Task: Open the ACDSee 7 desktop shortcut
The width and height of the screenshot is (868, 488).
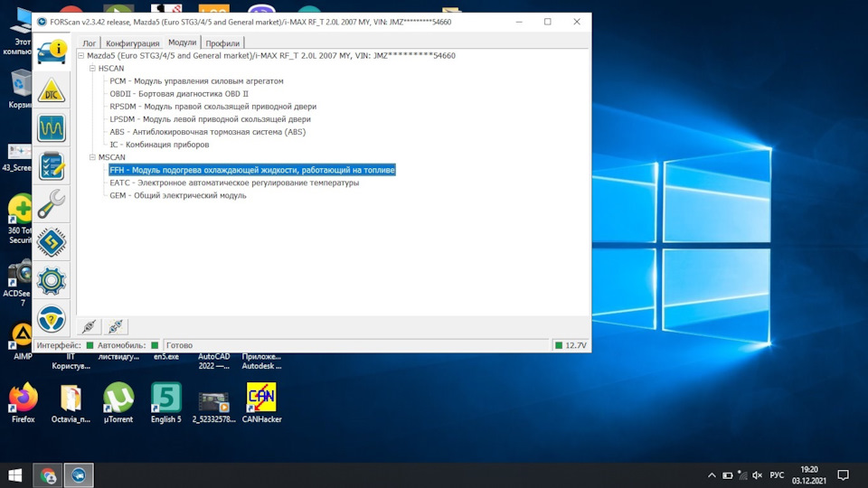Action: 21,282
